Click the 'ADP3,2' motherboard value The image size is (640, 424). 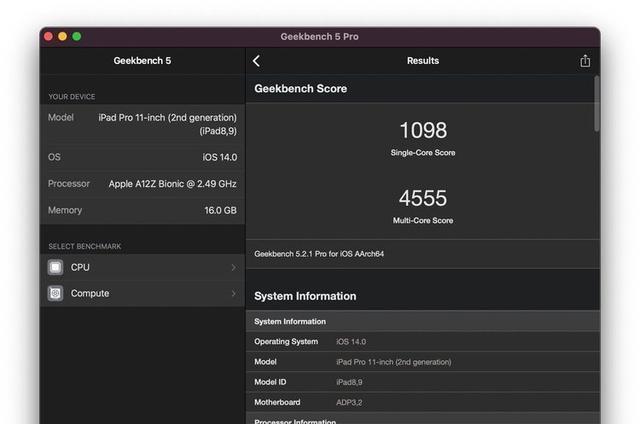point(349,403)
